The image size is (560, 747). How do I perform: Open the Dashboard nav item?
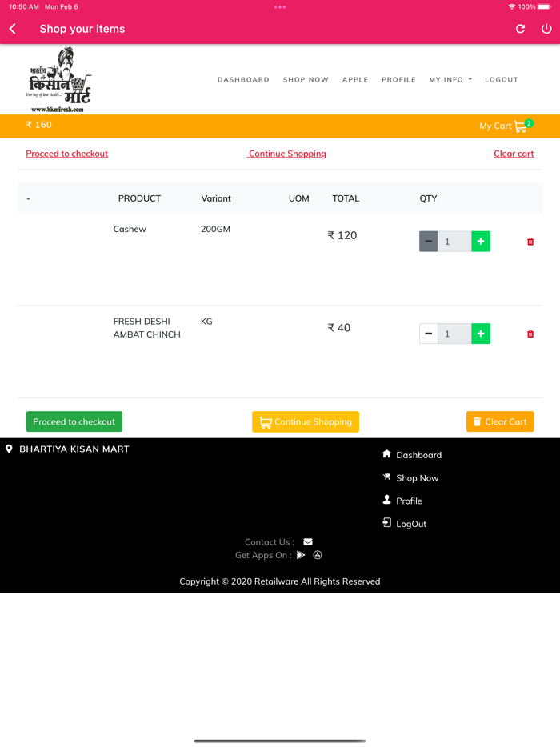(243, 79)
